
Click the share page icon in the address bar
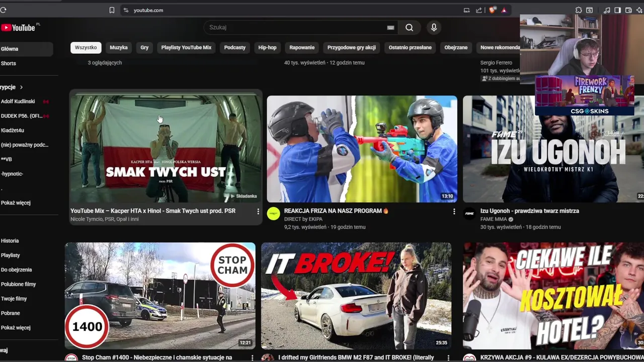[479, 10]
